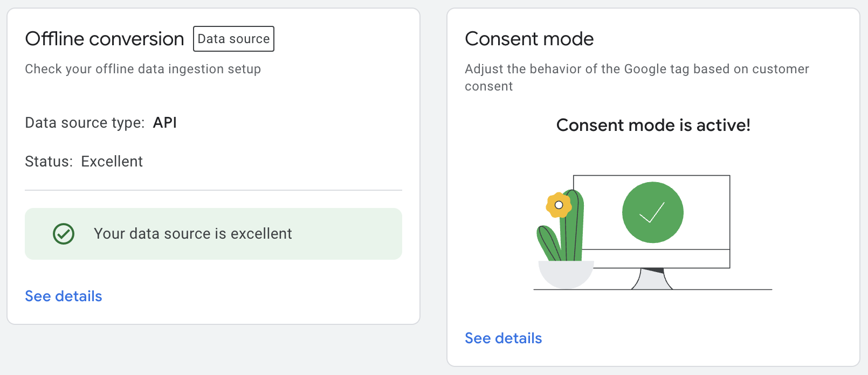Click the Consent mode heading
868x375 pixels.
tap(529, 39)
